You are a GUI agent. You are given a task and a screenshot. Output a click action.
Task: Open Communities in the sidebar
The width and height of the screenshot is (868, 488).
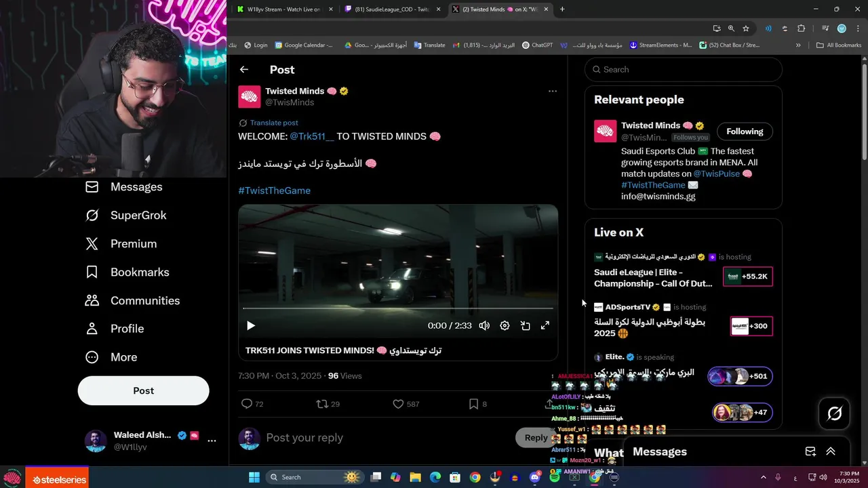(x=133, y=301)
